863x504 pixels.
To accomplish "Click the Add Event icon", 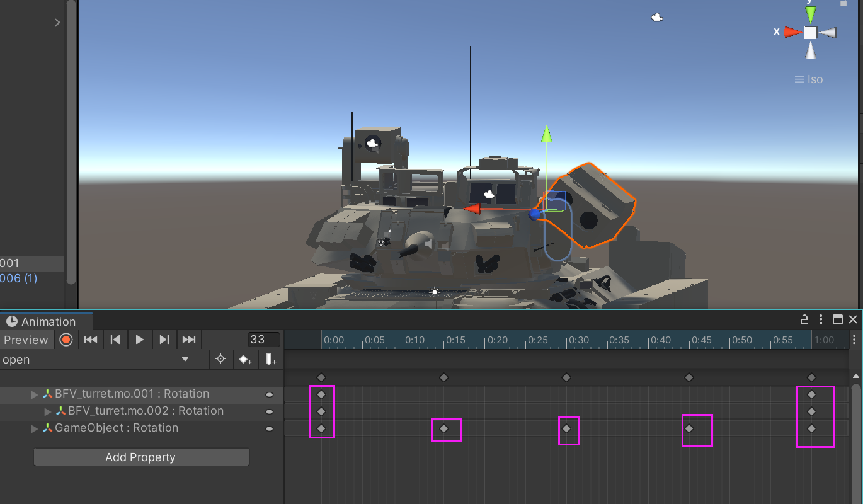I will point(271,360).
